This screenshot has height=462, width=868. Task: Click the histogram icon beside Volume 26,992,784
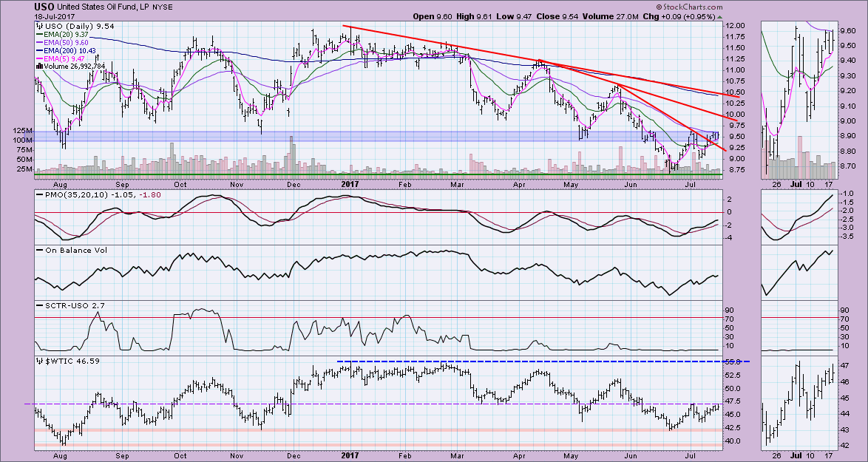click(x=38, y=66)
